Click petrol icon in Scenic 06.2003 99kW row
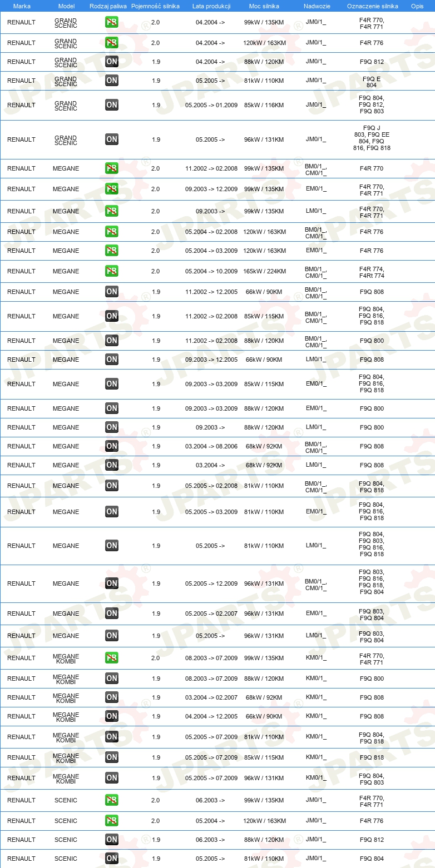This screenshot has height=868, width=435. [x=112, y=800]
